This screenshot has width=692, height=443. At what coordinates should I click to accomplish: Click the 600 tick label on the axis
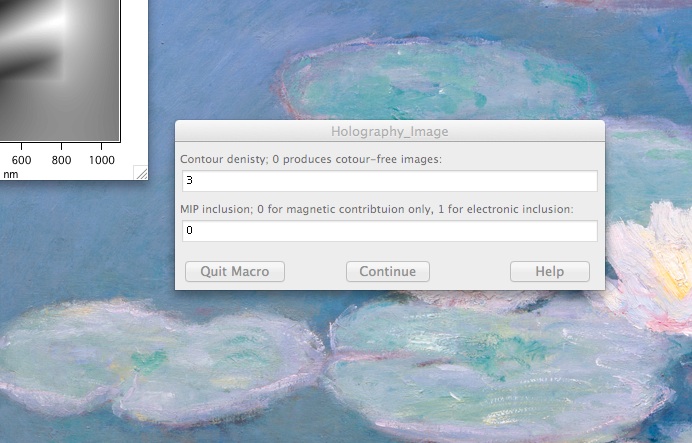[x=21, y=160]
